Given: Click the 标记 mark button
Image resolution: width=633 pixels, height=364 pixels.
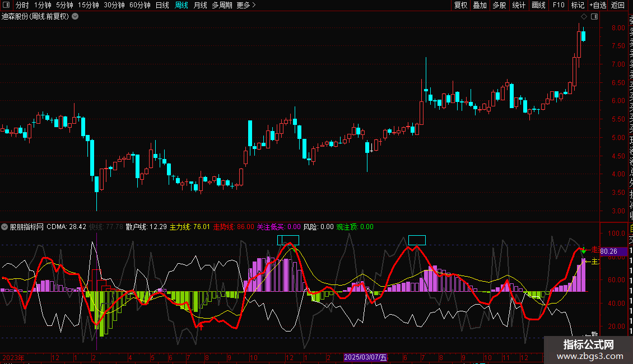Looking at the screenshot, I should 578,5.
